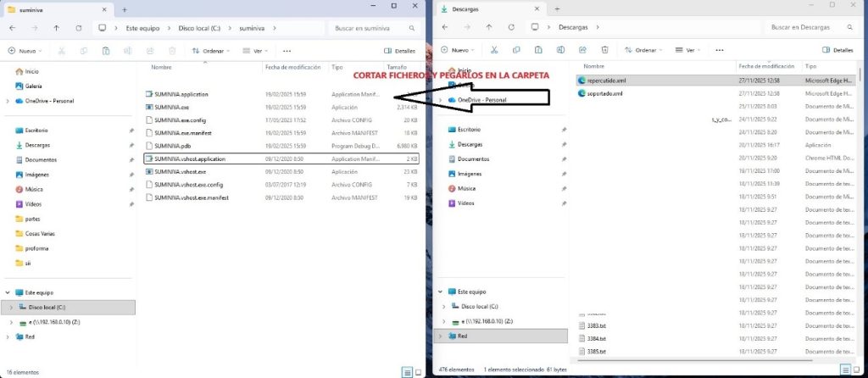
Task: Open the three-dots more menu in suminiva
Action: pyautogui.click(x=287, y=51)
